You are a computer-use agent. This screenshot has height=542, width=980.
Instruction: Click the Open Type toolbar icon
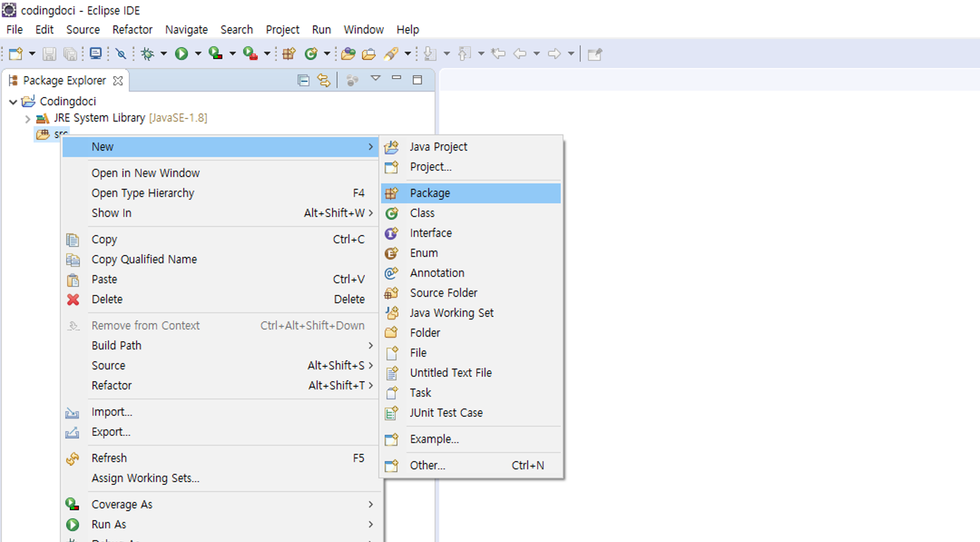pyautogui.click(x=348, y=54)
